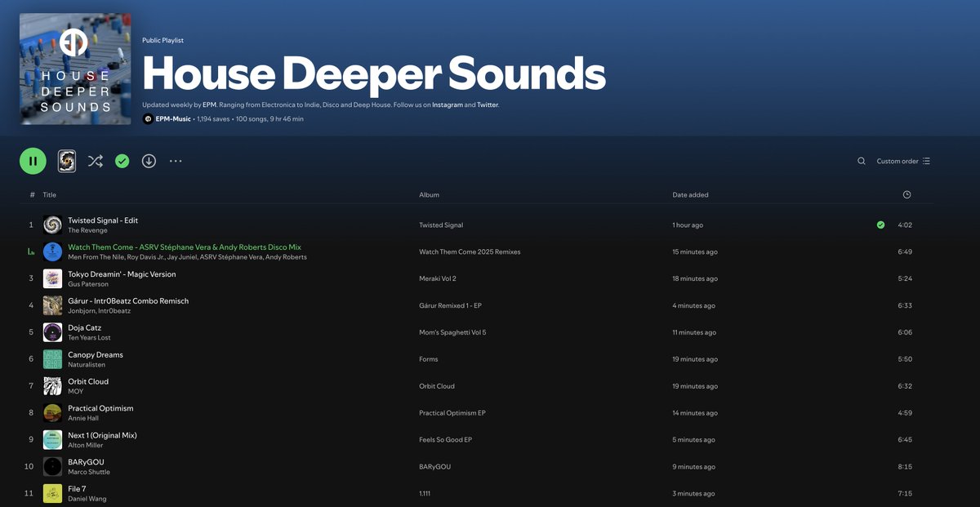This screenshot has width=980, height=507.
Task: Open artist Annie Hall
Action: (83, 419)
